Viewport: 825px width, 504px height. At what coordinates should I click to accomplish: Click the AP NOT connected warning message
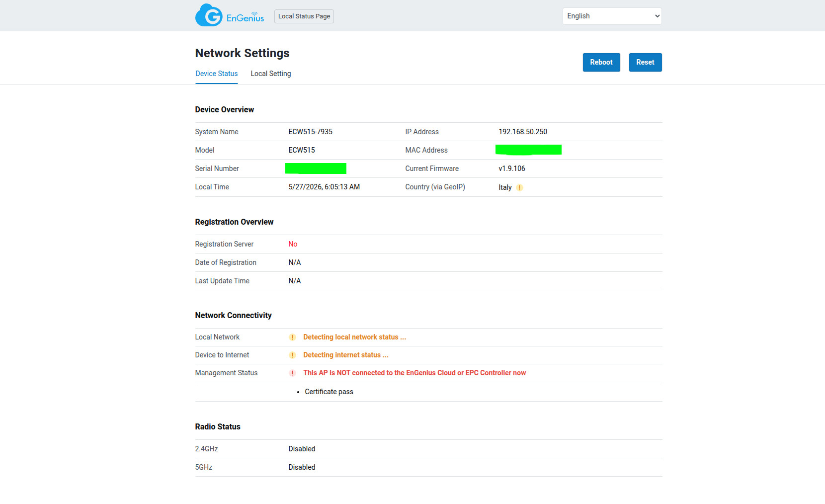tap(414, 373)
